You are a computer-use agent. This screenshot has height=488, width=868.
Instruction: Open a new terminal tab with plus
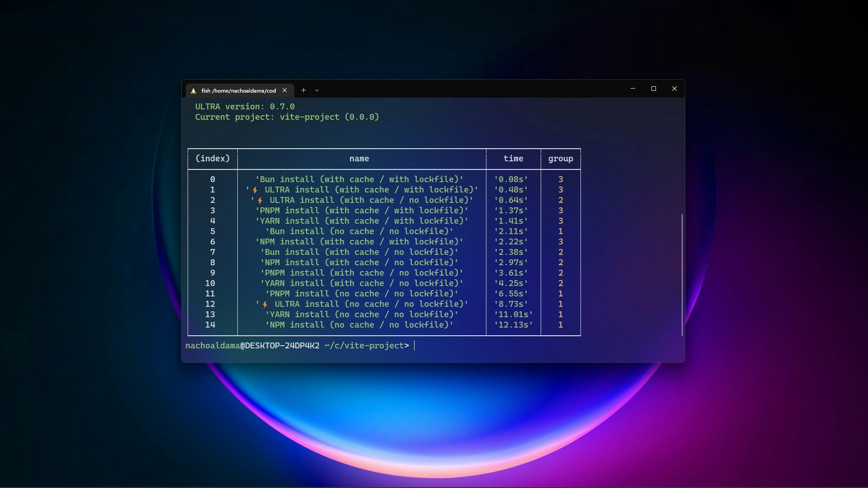coord(304,90)
